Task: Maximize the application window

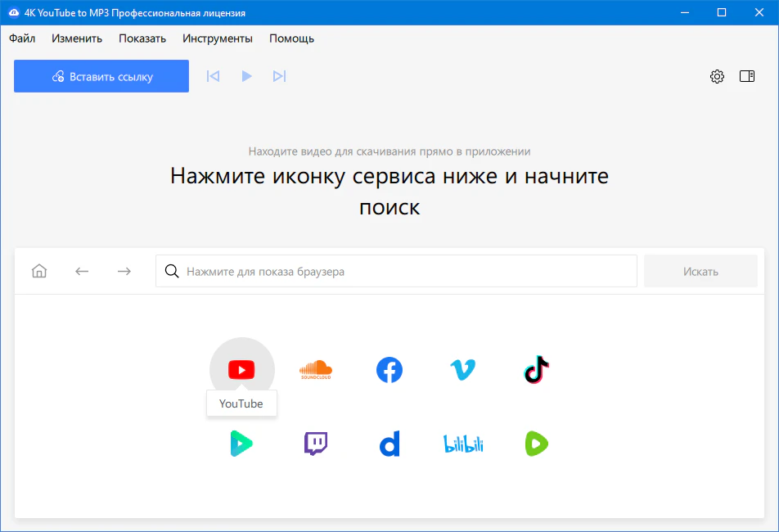Action: pyautogui.click(x=722, y=12)
